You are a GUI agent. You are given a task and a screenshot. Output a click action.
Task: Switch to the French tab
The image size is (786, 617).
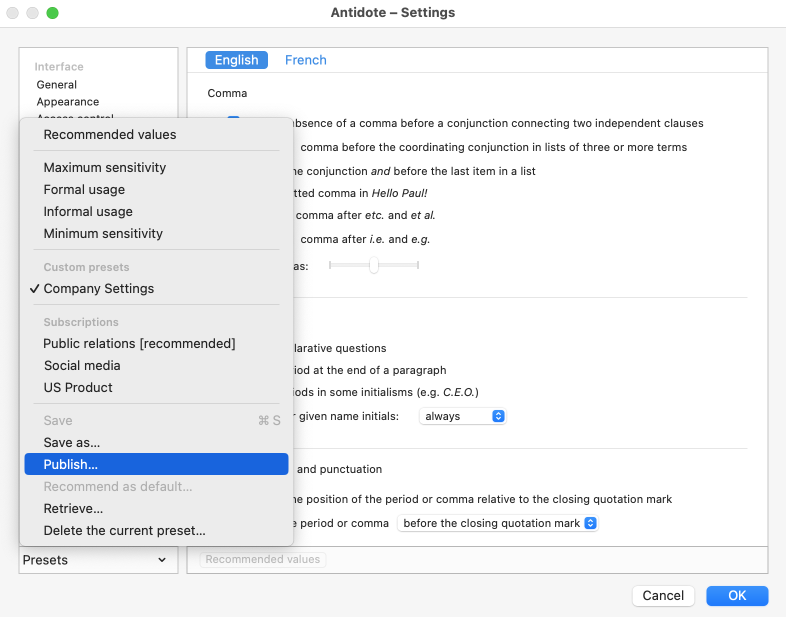306,60
